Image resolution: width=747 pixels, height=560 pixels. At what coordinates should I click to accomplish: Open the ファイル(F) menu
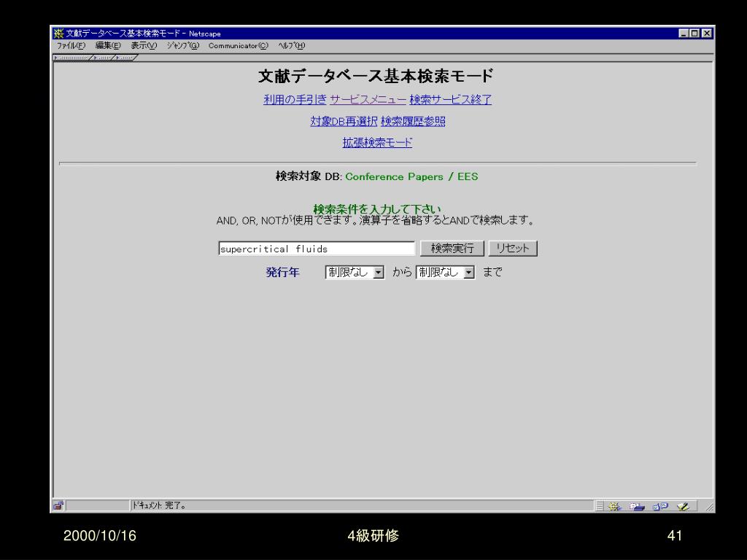[71, 46]
